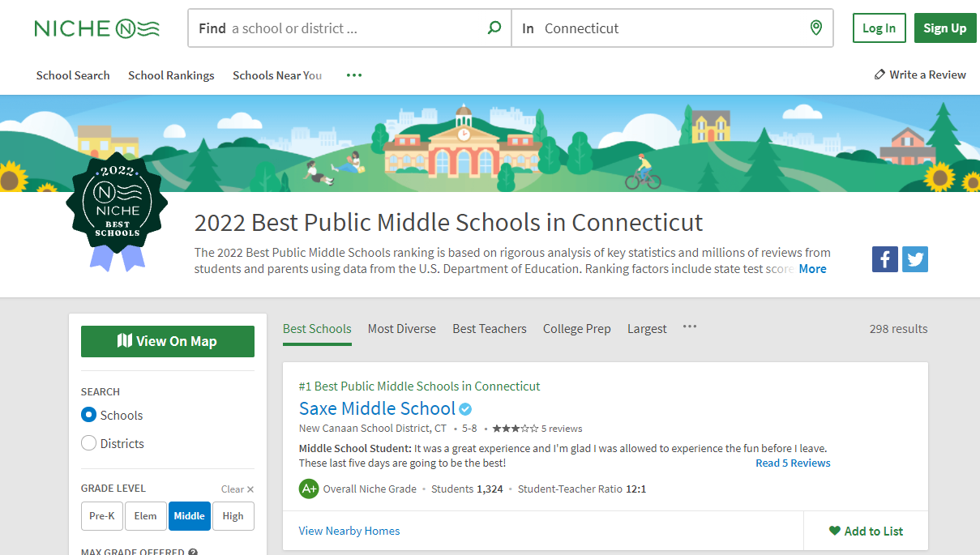Switch to Largest tab
Image resolution: width=980 pixels, height=555 pixels.
pos(647,329)
